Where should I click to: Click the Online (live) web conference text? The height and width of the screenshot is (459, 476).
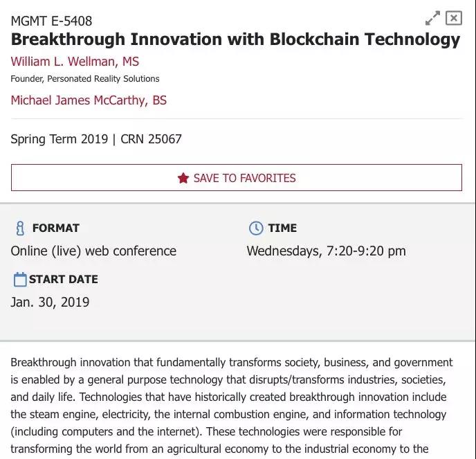click(x=93, y=251)
